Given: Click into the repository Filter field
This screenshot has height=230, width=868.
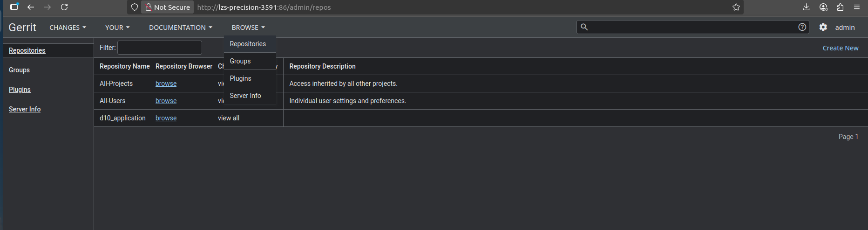Looking at the screenshot, I should coord(159,48).
